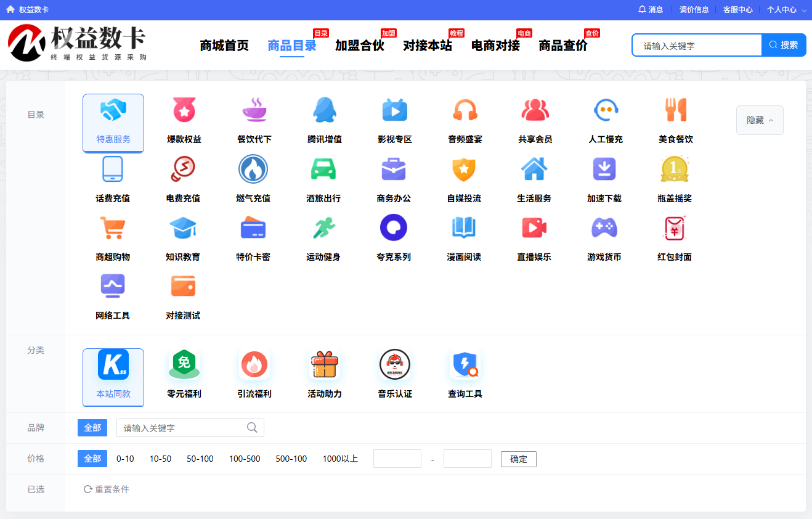The image size is (812, 519).
Task: Switch to the 商城首页 tab
Action: (x=224, y=45)
